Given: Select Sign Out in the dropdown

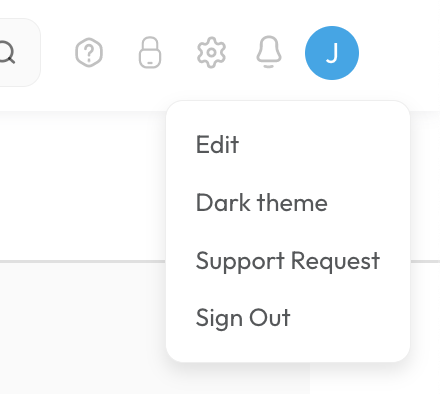Looking at the screenshot, I should [x=243, y=318].
